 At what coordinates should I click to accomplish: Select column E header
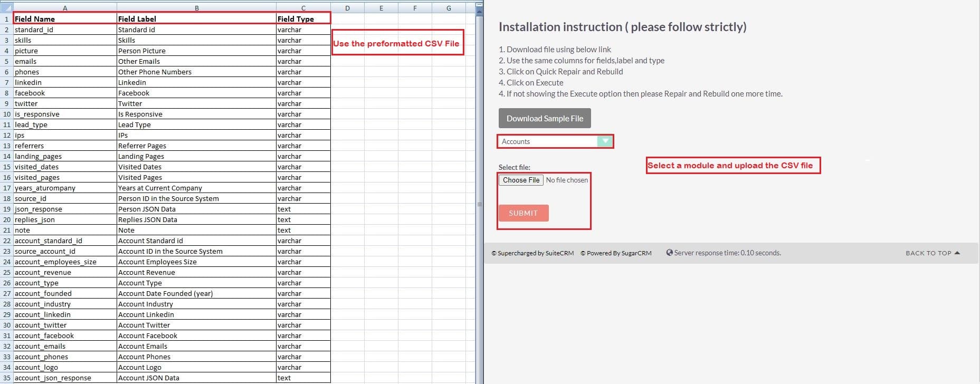[x=381, y=8]
